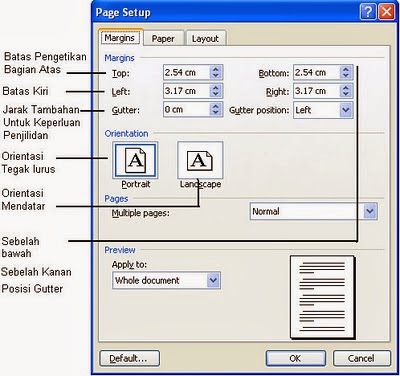Click the Help question mark icon
400x376 pixels.
click(x=368, y=12)
